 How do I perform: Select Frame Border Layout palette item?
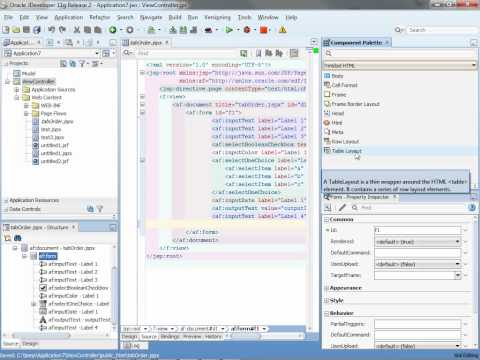point(356,104)
